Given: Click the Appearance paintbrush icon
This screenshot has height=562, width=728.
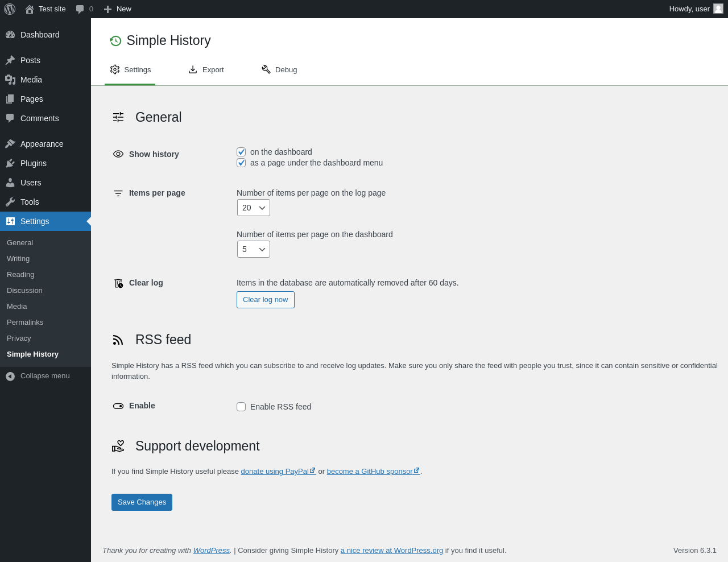Looking at the screenshot, I should pyautogui.click(x=10, y=144).
